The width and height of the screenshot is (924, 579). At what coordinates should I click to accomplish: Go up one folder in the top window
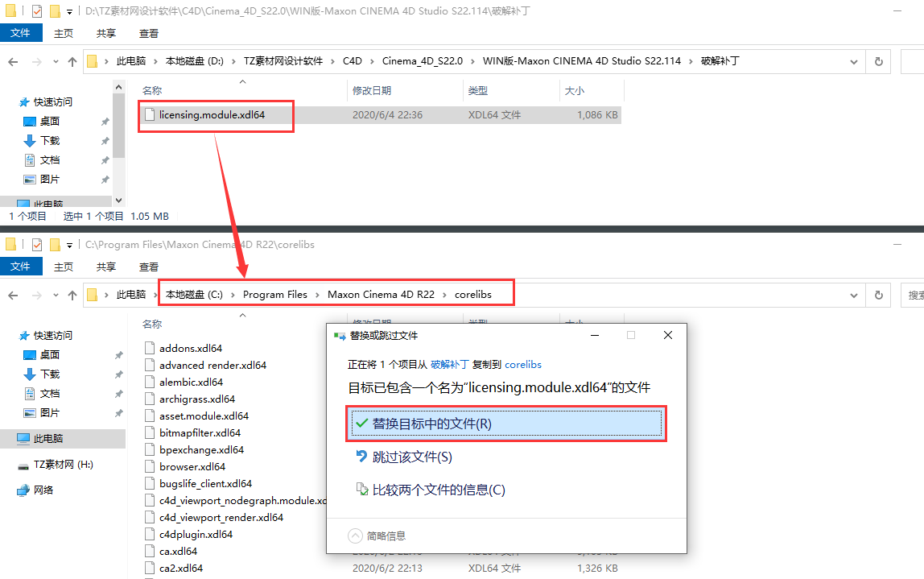(72, 61)
